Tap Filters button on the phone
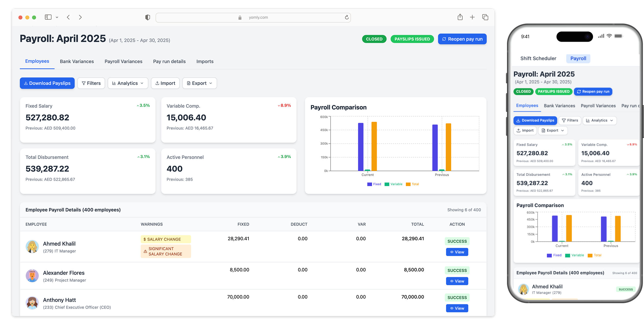Viewport: 644px width, 327px height. tap(570, 120)
